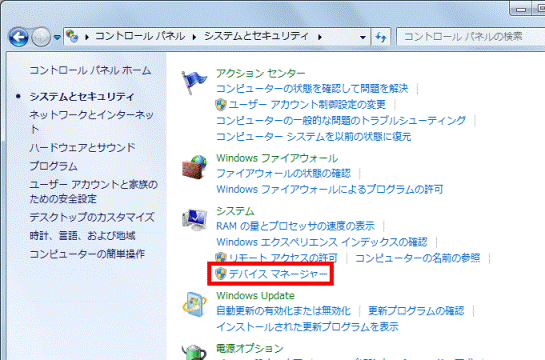Viewport: 545px width, 360px height.
Task: Open デバイス マネージャー
Action: [x=278, y=274]
